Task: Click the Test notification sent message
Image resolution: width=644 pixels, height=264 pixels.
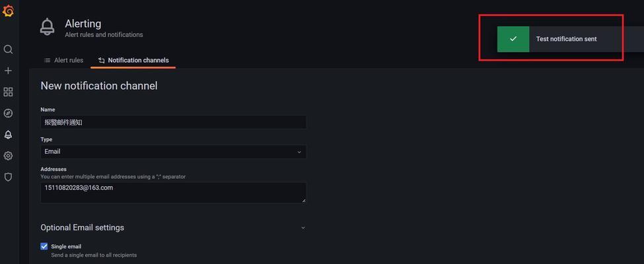Action: click(566, 39)
